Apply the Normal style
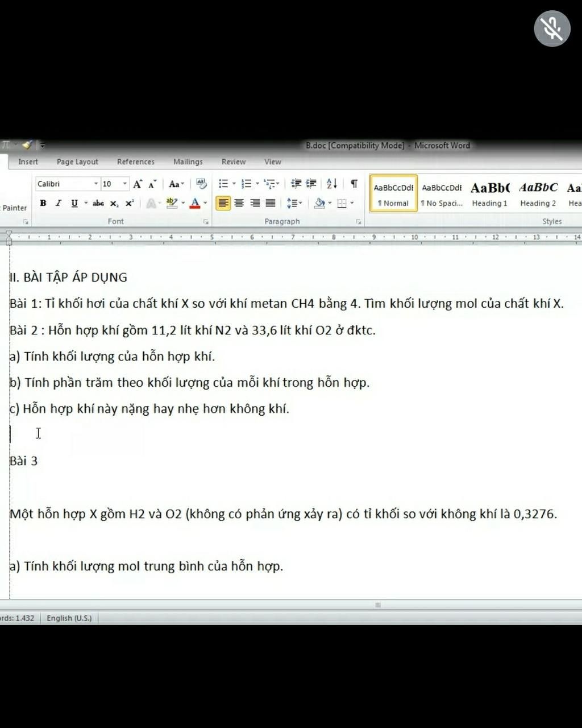 tap(393, 193)
